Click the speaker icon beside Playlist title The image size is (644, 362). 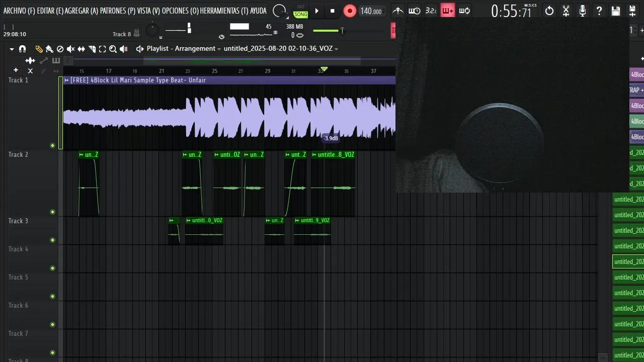pyautogui.click(x=140, y=49)
